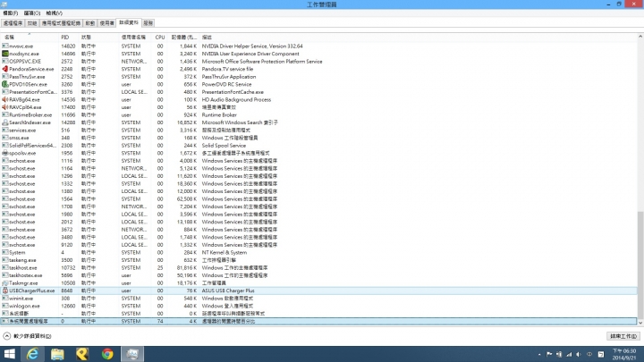The image size is (644, 362).
Task: Switch to the 處理程序 tab
Action: [13, 23]
